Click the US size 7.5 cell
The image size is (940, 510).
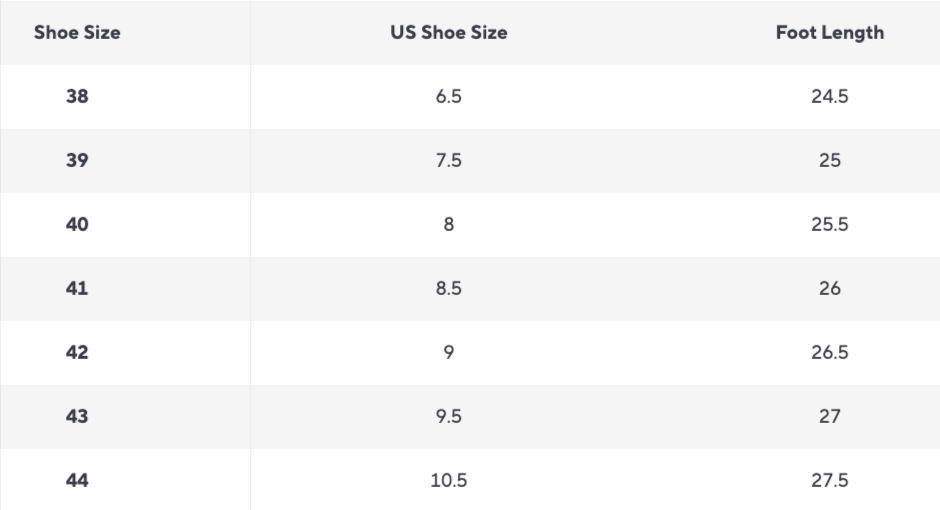(448, 161)
